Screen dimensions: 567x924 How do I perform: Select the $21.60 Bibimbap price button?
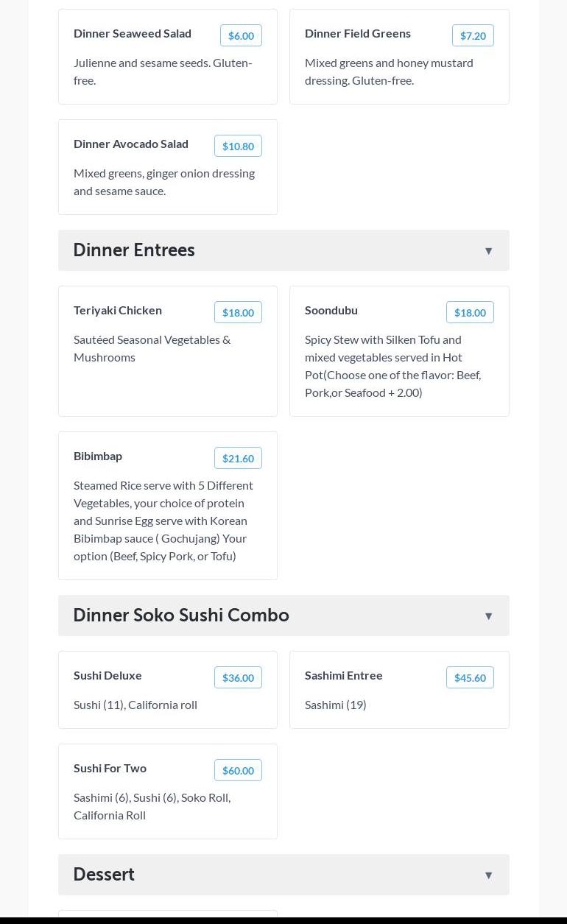pyautogui.click(x=238, y=458)
